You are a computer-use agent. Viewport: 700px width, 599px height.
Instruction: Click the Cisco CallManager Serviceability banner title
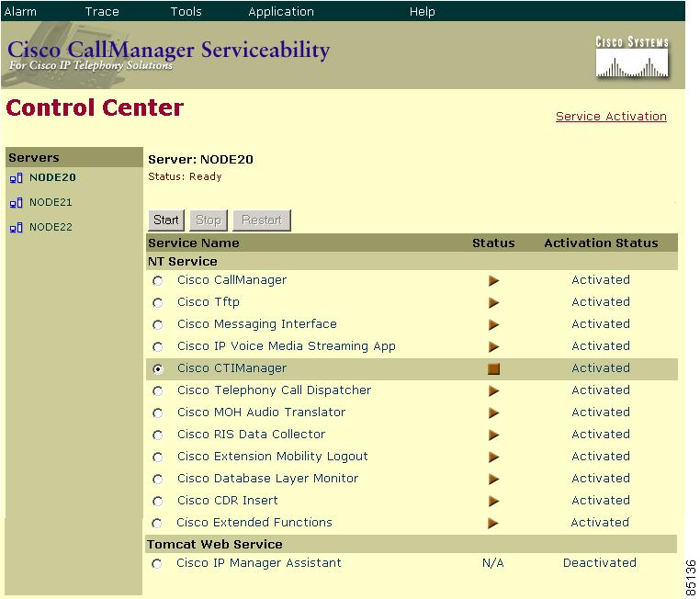coord(168,50)
